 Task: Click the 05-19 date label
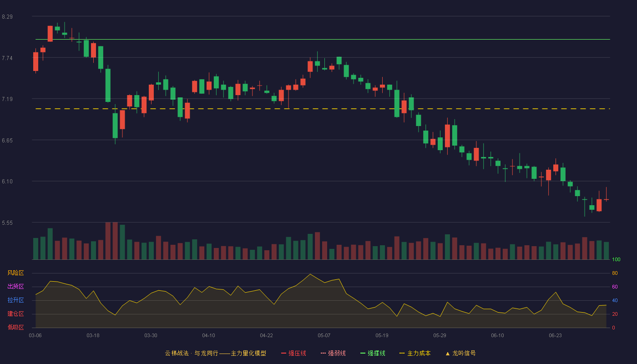coord(382,335)
